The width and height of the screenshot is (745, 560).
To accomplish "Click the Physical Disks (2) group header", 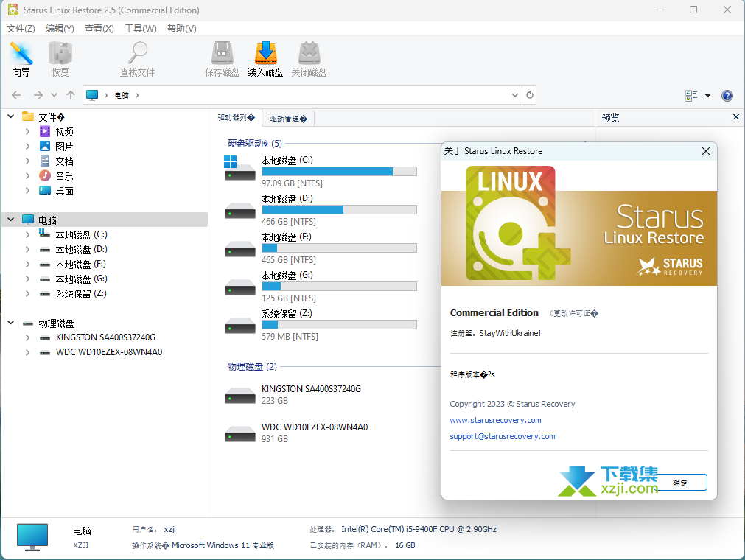I will (x=252, y=367).
